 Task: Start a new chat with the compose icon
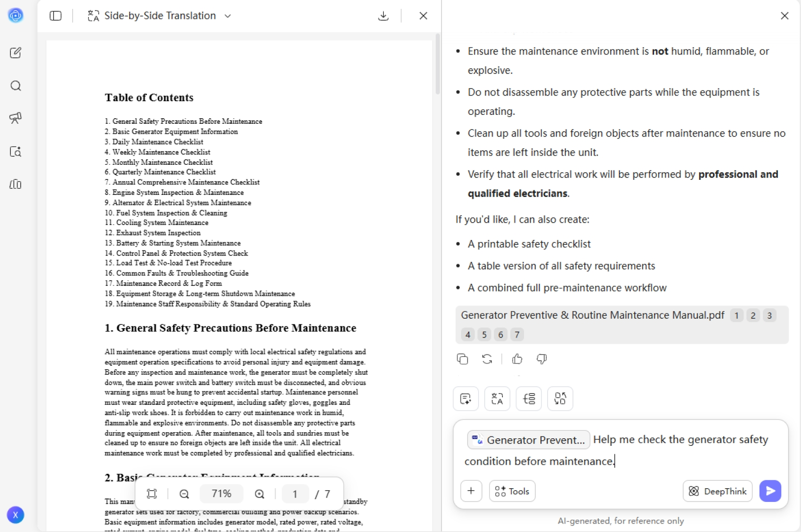click(16, 52)
